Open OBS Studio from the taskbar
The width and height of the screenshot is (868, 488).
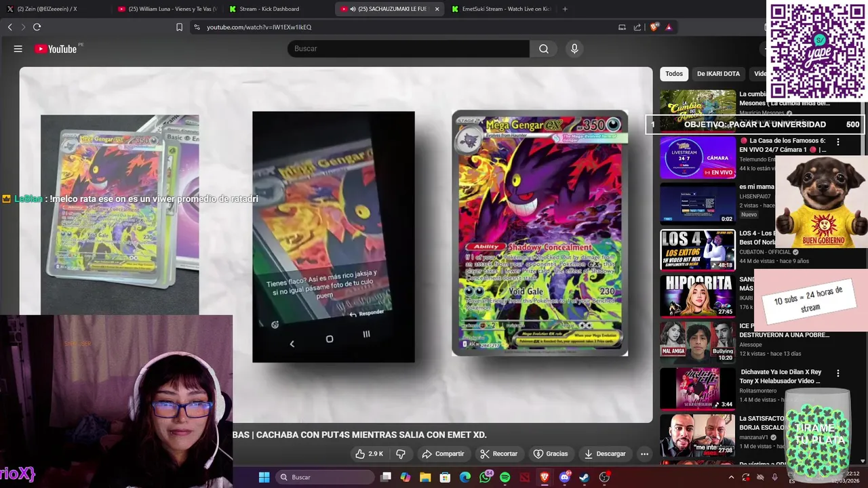tap(604, 477)
